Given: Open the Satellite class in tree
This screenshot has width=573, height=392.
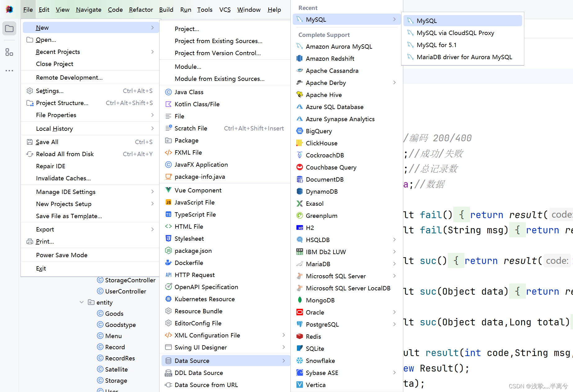Looking at the screenshot, I should 116,369.
